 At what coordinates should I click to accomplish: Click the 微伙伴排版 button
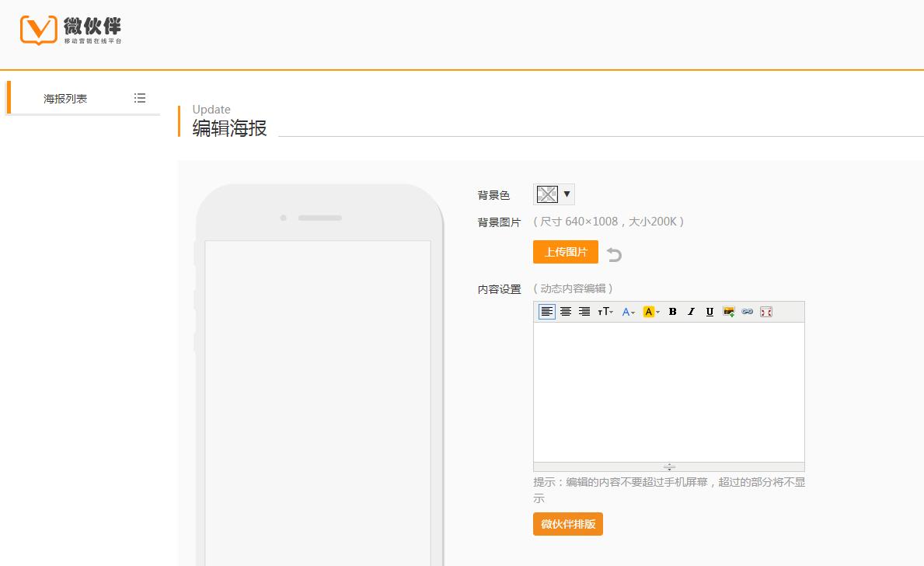(x=567, y=523)
